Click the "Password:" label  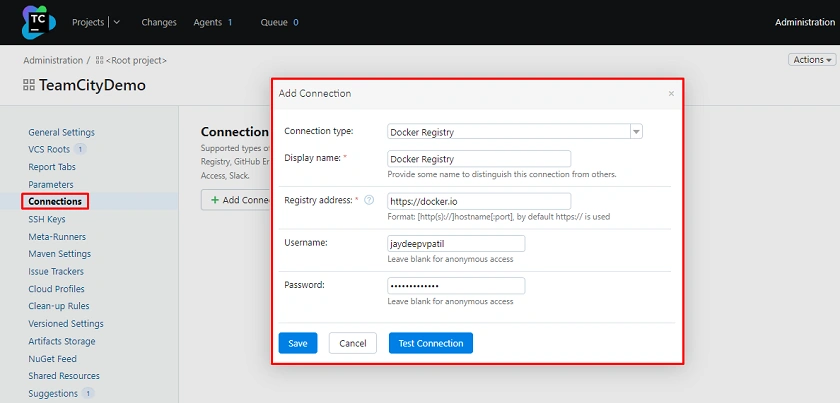pyautogui.click(x=305, y=285)
